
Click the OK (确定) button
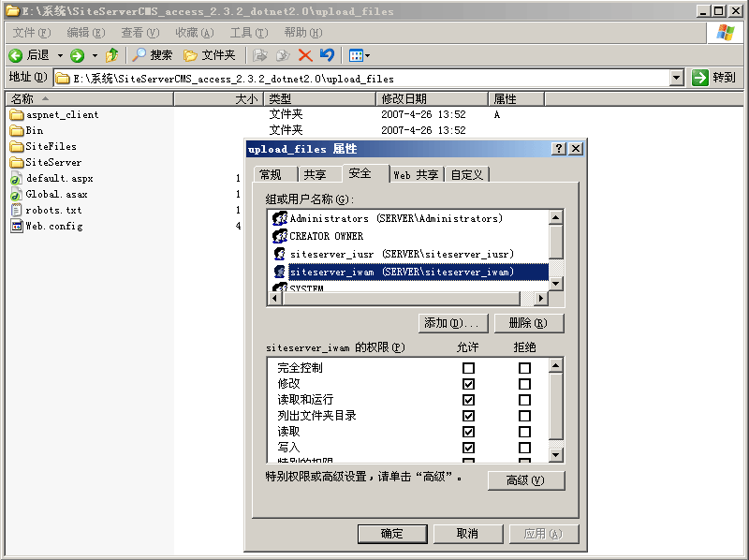click(392, 534)
